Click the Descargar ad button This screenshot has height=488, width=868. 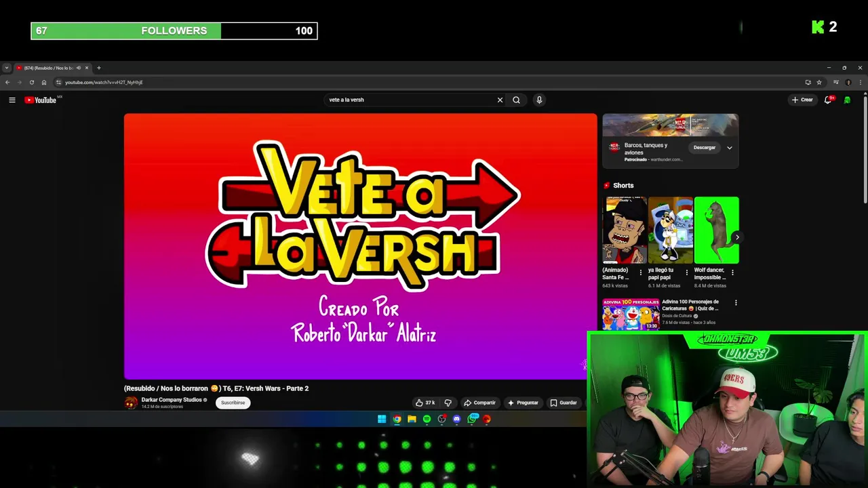click(x=705, y=148)
